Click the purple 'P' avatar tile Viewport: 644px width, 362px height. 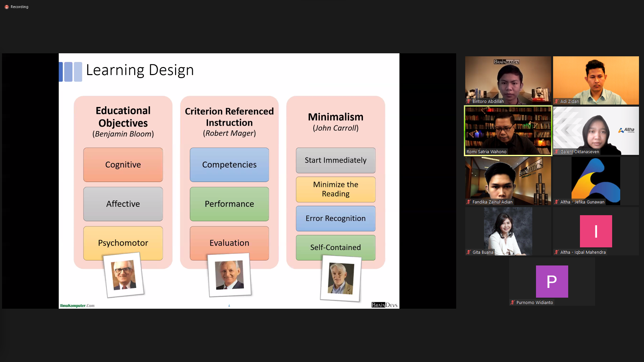point(552,281)
